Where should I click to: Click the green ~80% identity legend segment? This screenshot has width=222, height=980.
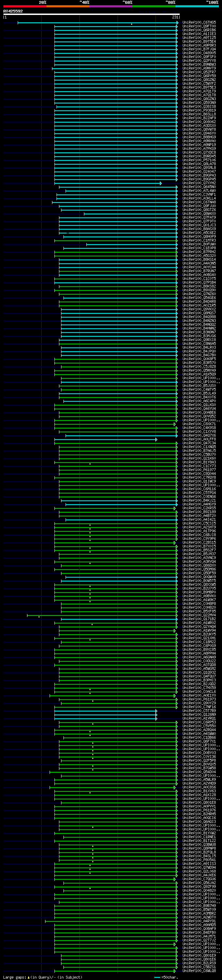pyautogui.click(x=154, y=6)
